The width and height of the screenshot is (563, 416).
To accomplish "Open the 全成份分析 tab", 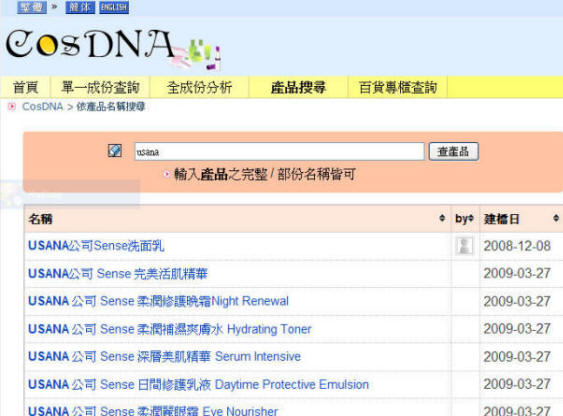I will (x=199, y=87).
